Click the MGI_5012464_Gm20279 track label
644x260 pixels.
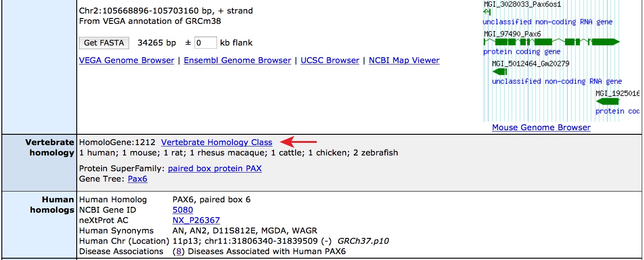531,64
